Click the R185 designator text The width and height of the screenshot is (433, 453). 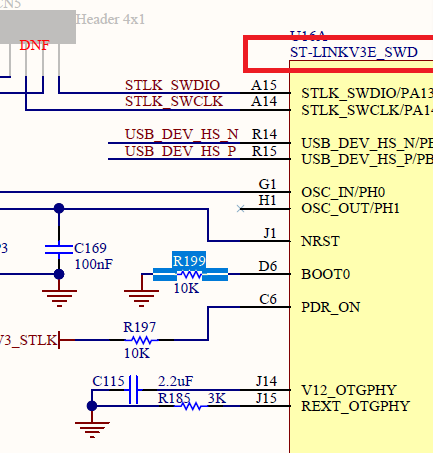click(174, 398)
